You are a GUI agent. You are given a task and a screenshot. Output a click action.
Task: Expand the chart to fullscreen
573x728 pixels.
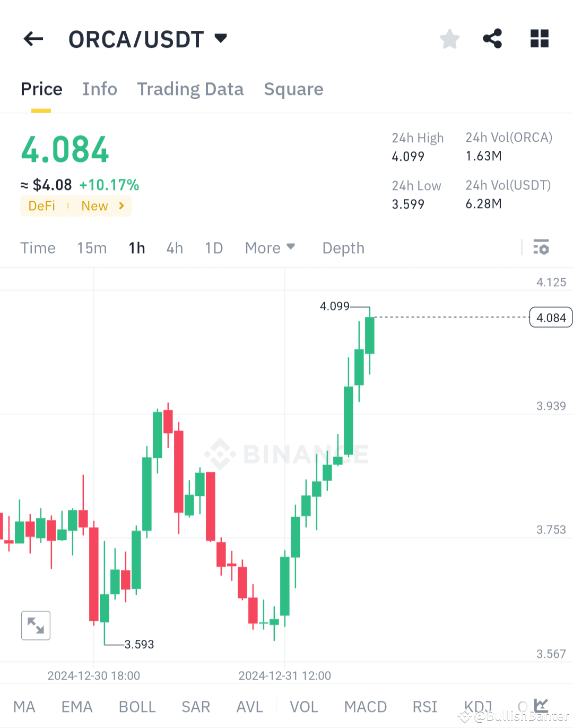coord(36,625)
